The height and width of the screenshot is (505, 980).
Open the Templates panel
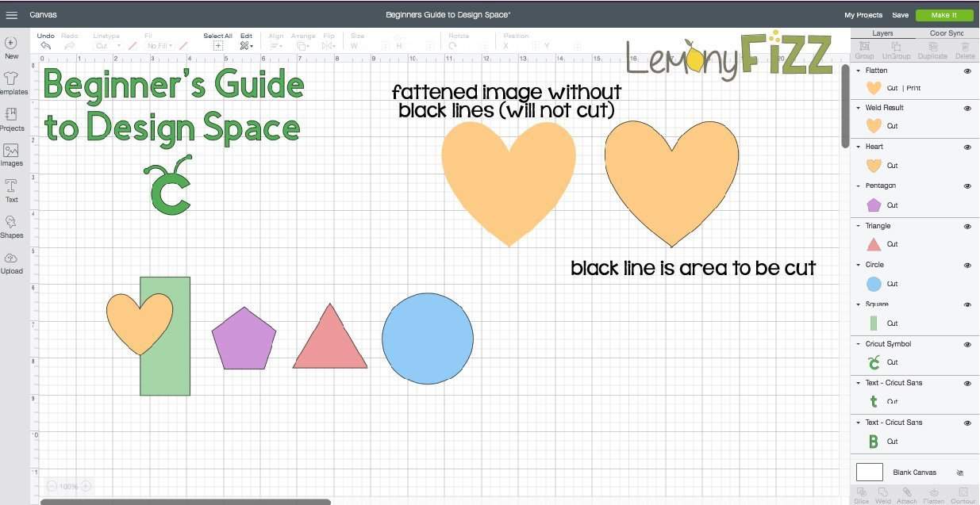11,83
